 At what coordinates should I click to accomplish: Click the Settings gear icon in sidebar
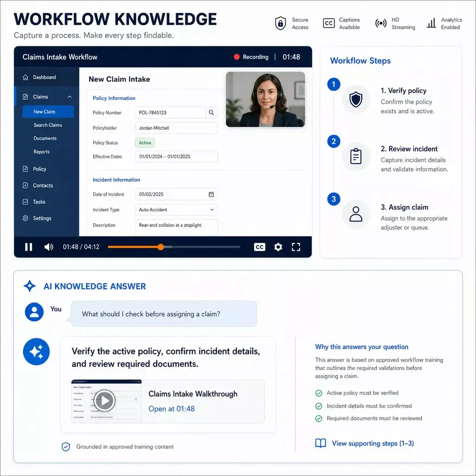(x=26, y=218)
